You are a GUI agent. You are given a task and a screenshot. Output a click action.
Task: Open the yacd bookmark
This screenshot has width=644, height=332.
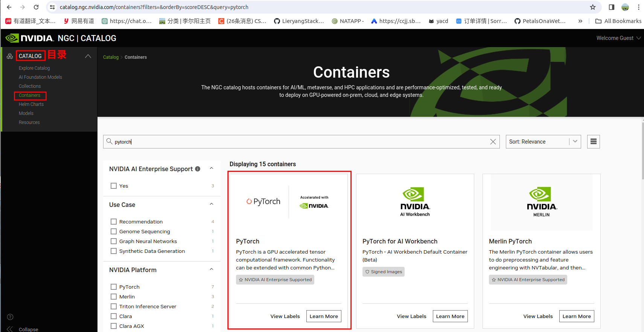coord(438,21)
